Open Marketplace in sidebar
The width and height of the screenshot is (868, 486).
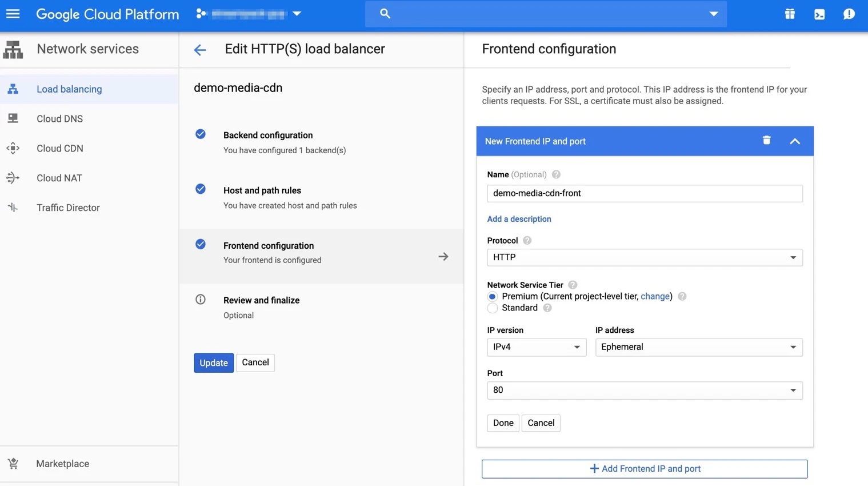point(89,464)
